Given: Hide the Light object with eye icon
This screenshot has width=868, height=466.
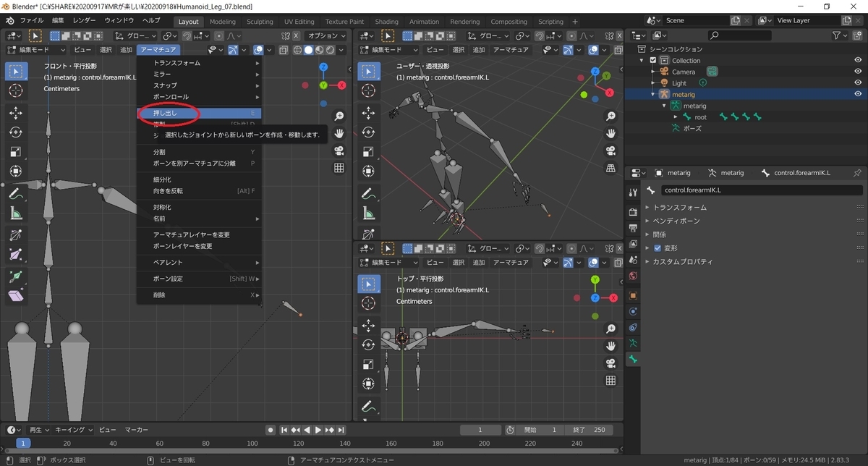Looking at the screenshot, I should coord(858,83).
